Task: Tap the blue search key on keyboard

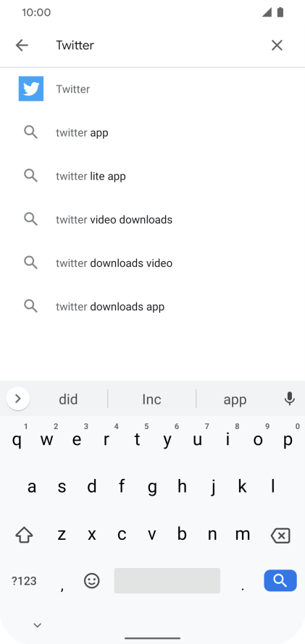Action: (x=280, y=580)
